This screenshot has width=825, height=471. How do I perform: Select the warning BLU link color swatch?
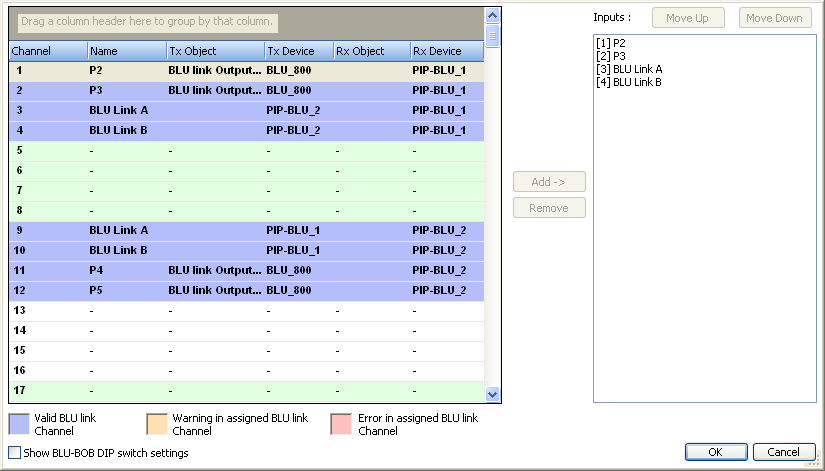pyautogui.click(x=157, y=424)
